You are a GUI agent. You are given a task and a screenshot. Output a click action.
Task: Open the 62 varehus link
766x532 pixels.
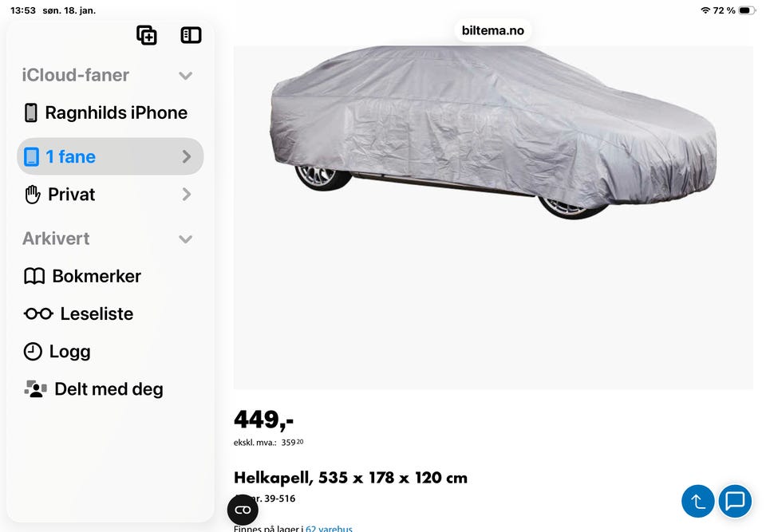click(329, 528)
